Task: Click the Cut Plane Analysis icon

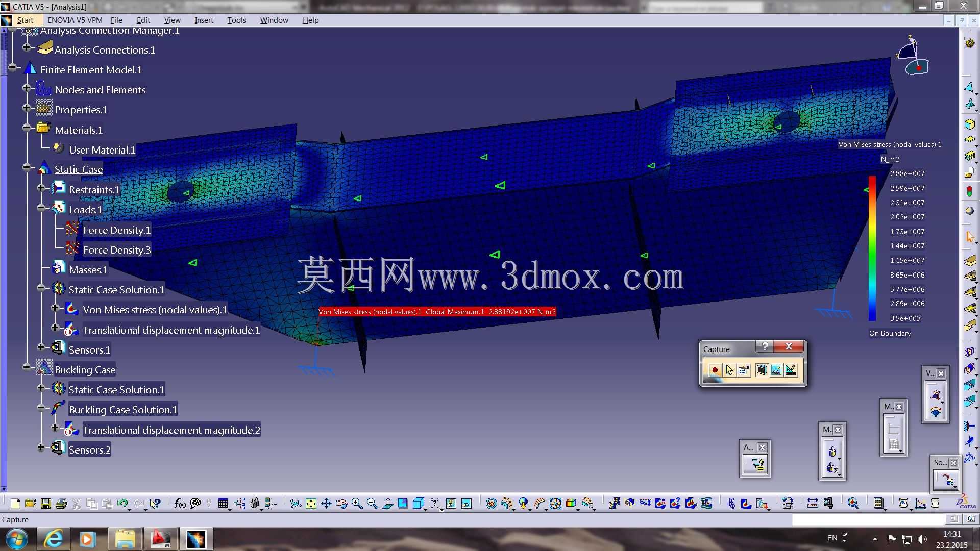Action: coord(629,504)
